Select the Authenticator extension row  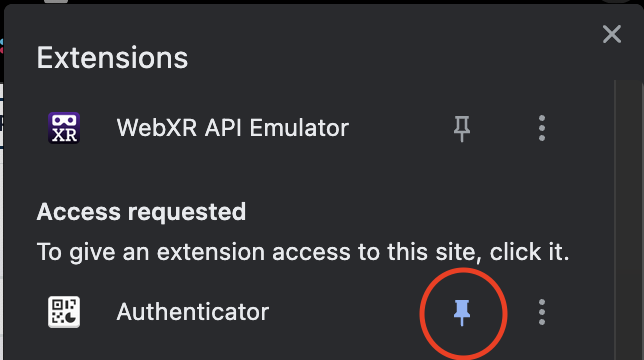[308, 312]
